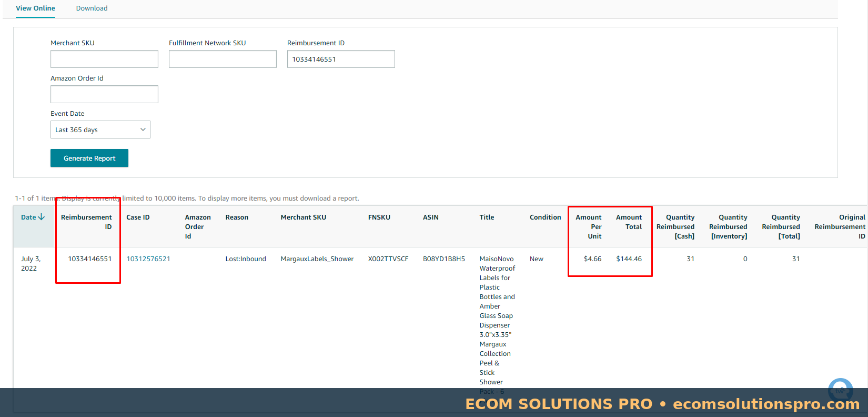Image resolution: width=868 pixels, height=417 pixels.
Task: Click ASIN value B08YD1B8H5
Action: tap(444, 259)
